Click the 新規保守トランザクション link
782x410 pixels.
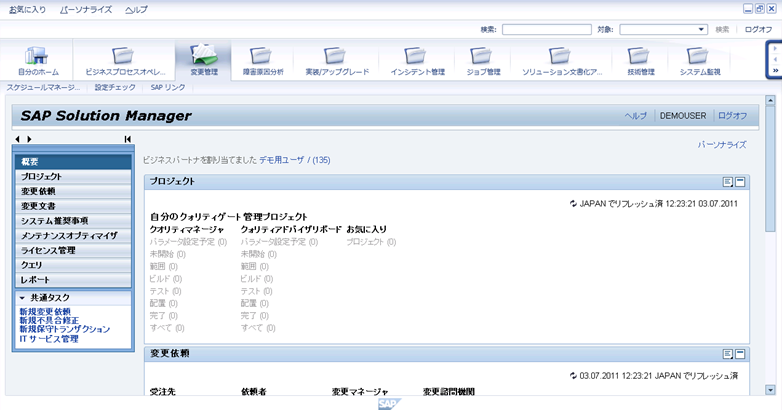pos(65,329)
